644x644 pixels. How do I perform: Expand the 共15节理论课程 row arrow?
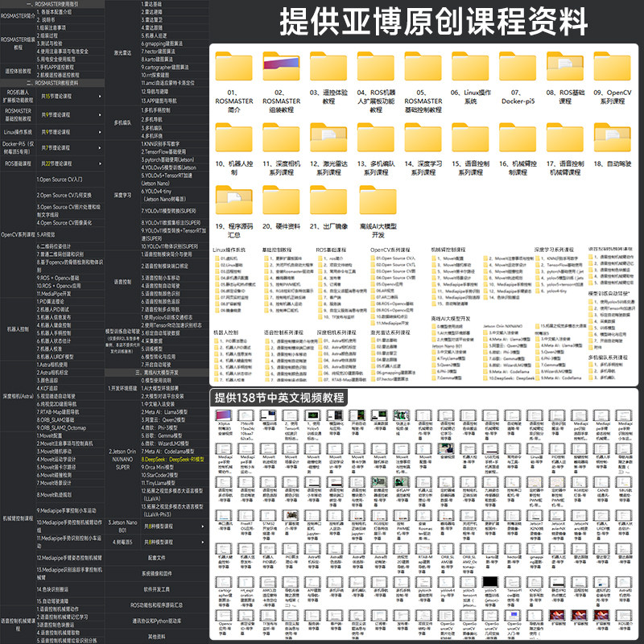pyautogui.click(x=100, y=96)
